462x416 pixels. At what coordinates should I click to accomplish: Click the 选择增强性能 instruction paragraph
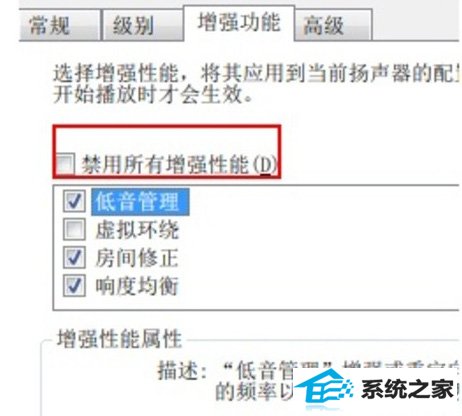point(256,84)
